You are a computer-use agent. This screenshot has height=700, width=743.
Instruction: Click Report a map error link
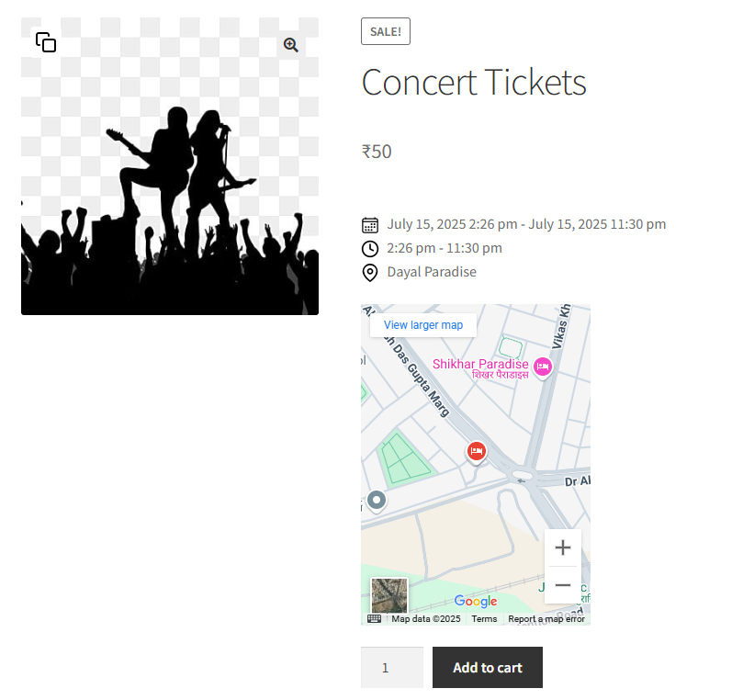pyautogui.click(x=546, y=619)
